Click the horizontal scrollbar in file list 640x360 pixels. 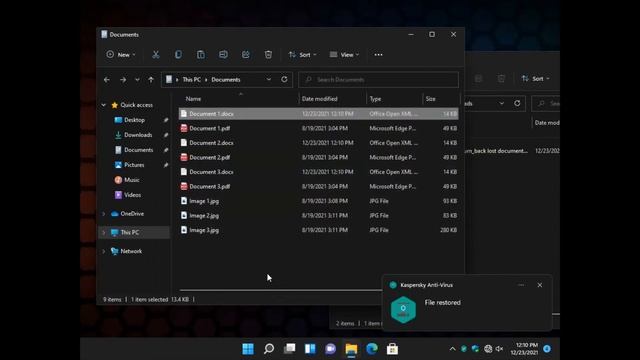(281, 290)
